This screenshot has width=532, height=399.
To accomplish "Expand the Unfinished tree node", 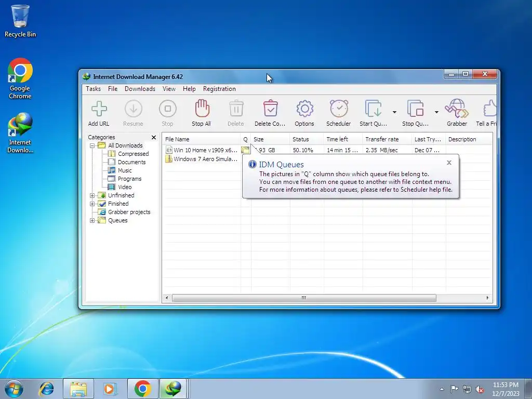I will coord(92,195).
